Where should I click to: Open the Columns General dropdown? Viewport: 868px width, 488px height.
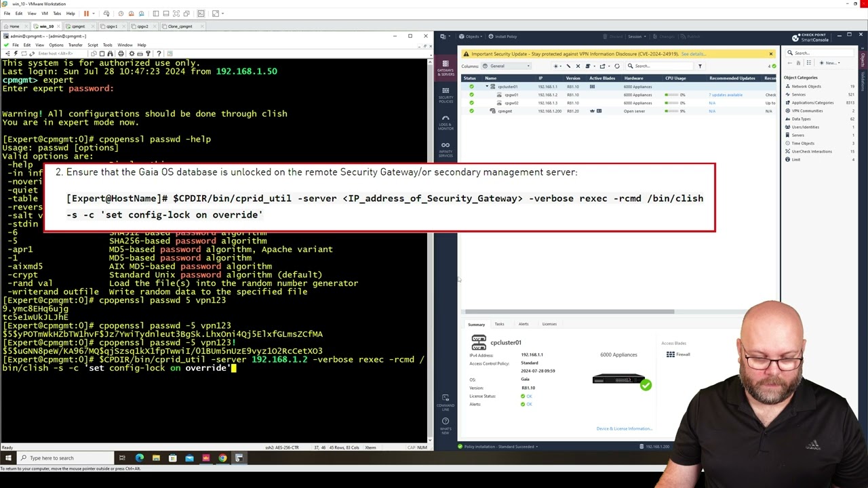point(506,66)
